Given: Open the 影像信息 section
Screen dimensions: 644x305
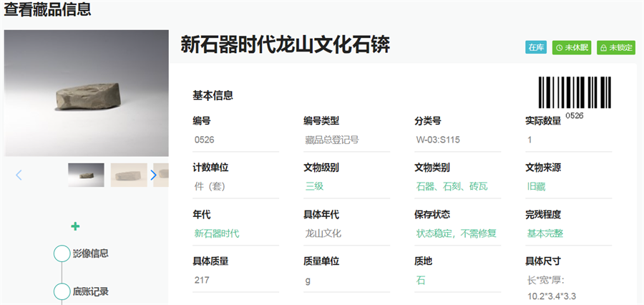Looking at the screenshot, I should pos(91,253).
